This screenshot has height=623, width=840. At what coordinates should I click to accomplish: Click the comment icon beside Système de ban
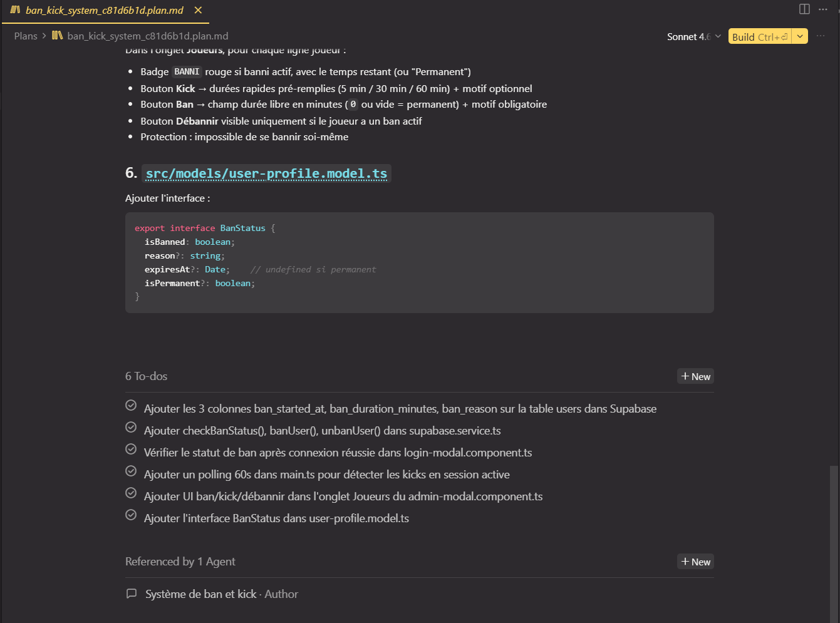(x=132, y=594)
